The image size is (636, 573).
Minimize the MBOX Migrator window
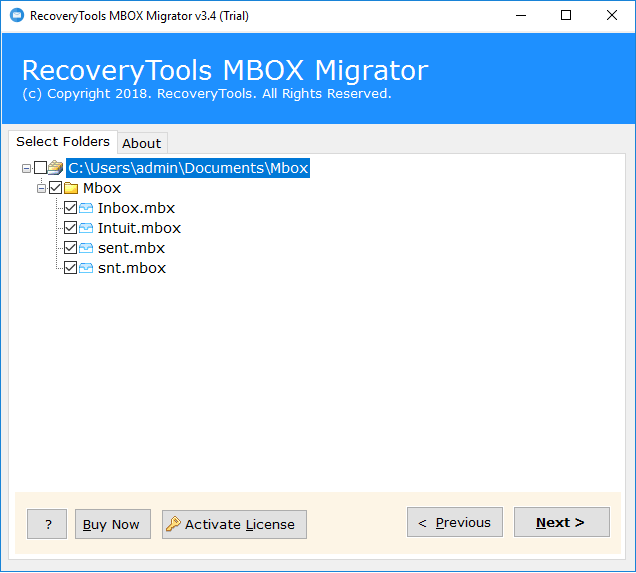tap(521, 15)
